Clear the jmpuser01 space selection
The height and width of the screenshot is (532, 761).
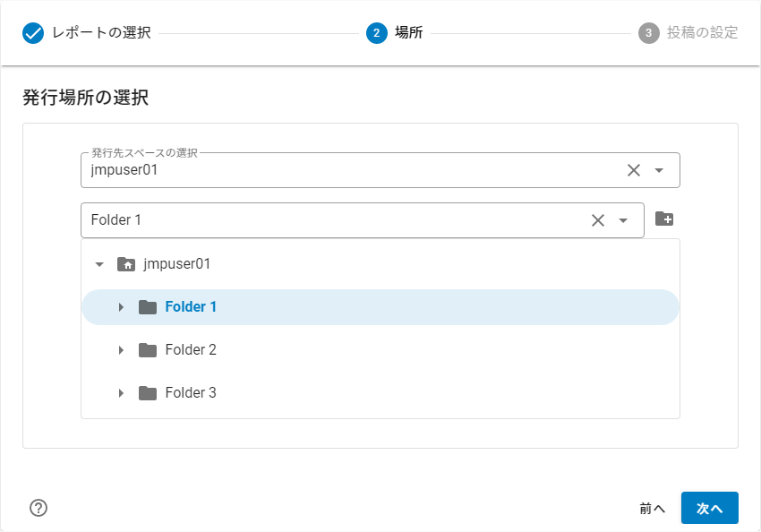634,170
